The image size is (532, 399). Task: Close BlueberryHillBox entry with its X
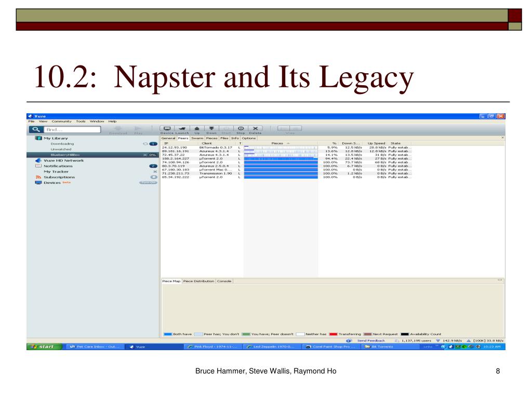click(145, 155)
